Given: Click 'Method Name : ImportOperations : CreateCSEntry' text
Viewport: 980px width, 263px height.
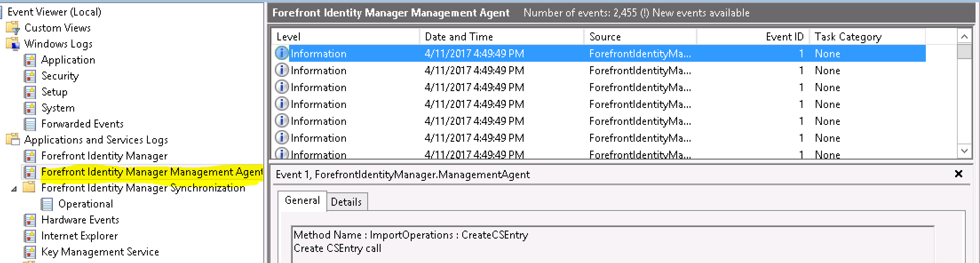Looking at the screenshot, I should coord(411,235).
